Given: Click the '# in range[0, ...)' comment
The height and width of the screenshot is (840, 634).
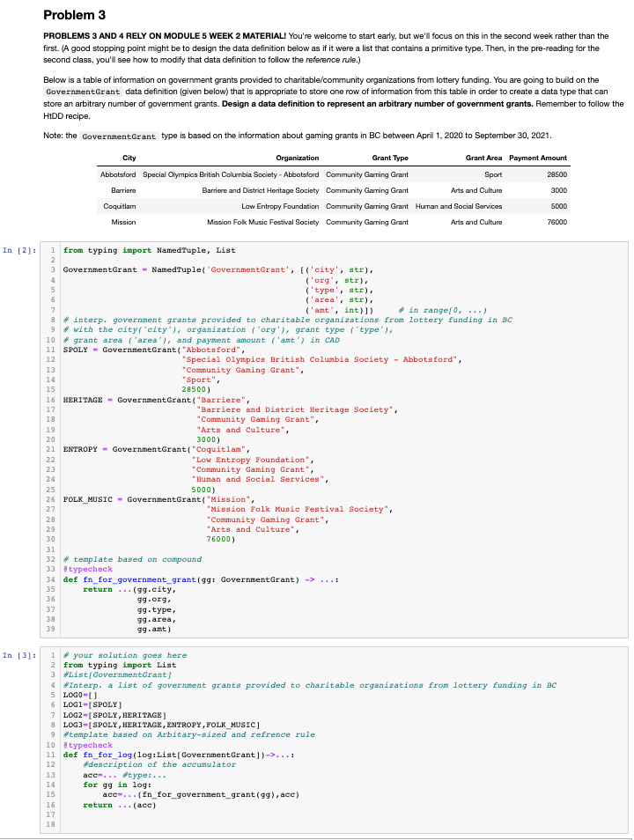Looking at the screenshot, I should pyautogui.click(x=443, y=310).
